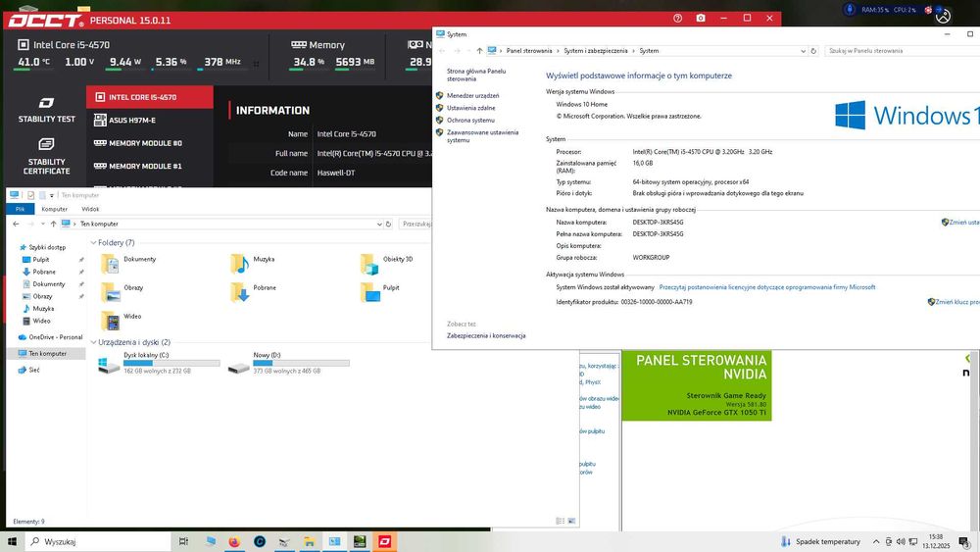Open the Muzyka folder icon
This screenshot has width=980, height=552.
[239, 264]
